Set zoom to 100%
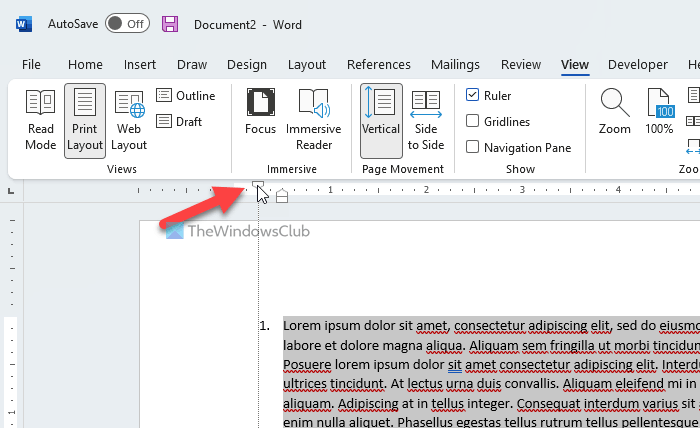 tap(659, 112)
